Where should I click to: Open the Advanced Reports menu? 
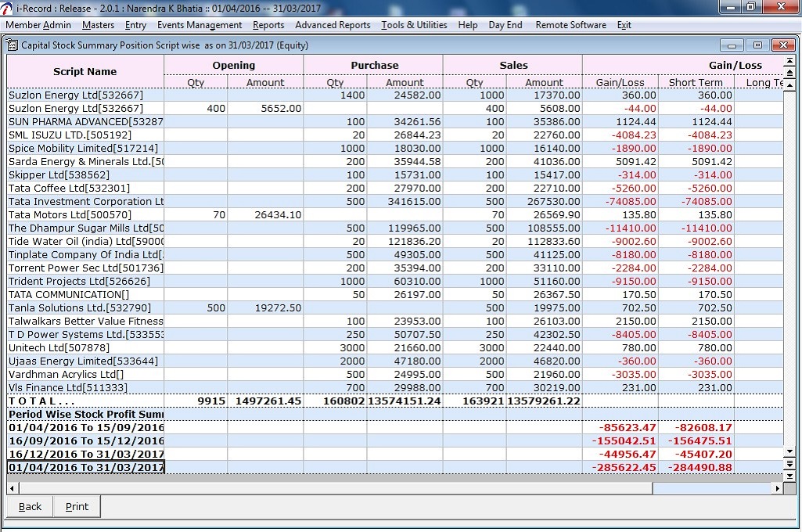point(333,25)
